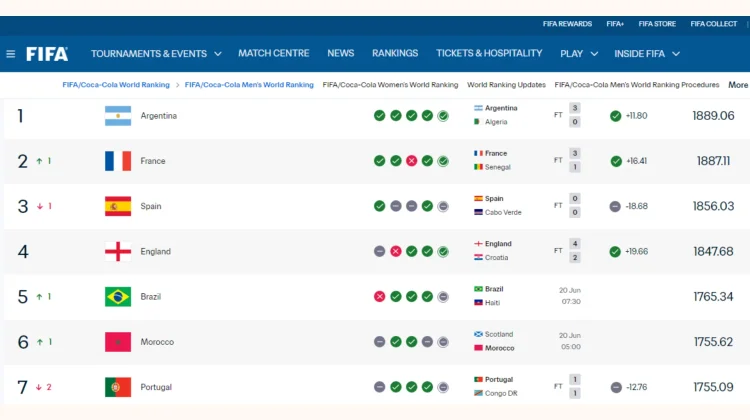The width and height of the screenshot is (750, 420).
Task: Click Brazil's red loss icon
Action: [x=379, y=297]
